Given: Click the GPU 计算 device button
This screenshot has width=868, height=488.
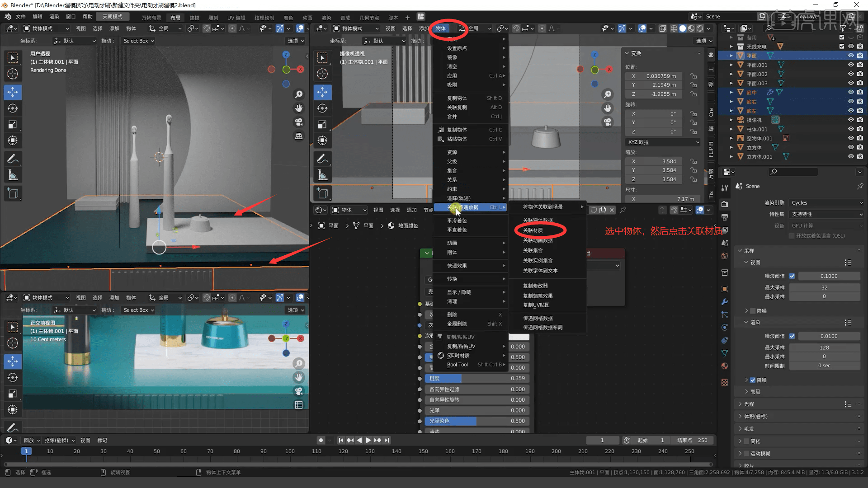Looking at the screenshot, I should [x=826, y=225].
